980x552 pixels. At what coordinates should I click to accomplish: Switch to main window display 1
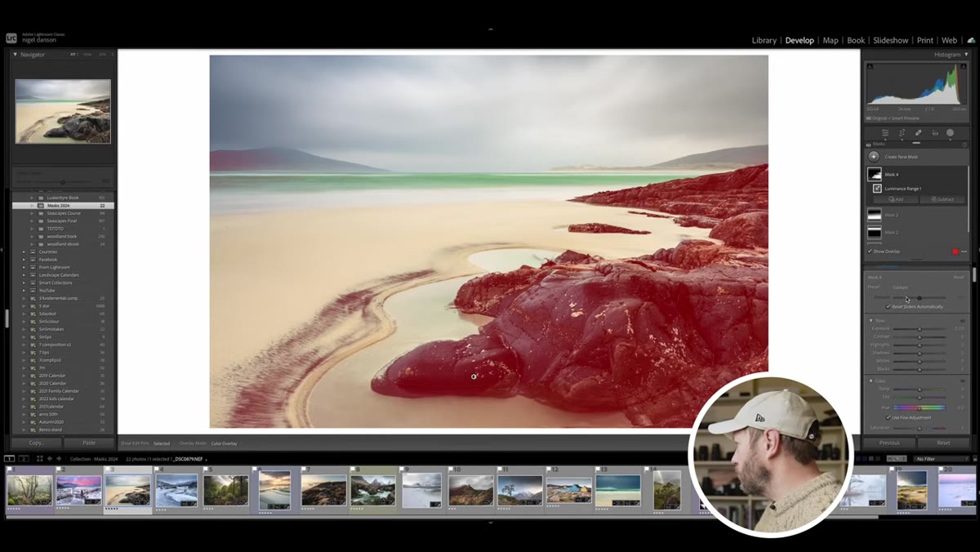point(9,459)
